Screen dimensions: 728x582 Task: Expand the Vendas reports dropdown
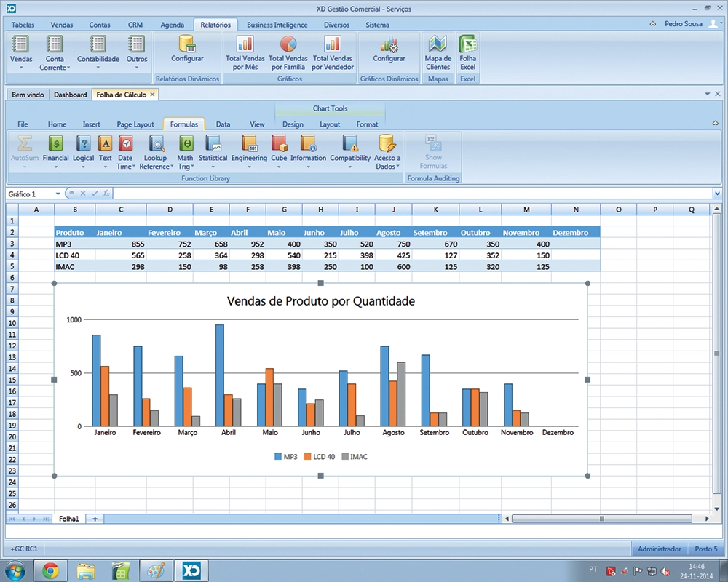coord(21,68)
